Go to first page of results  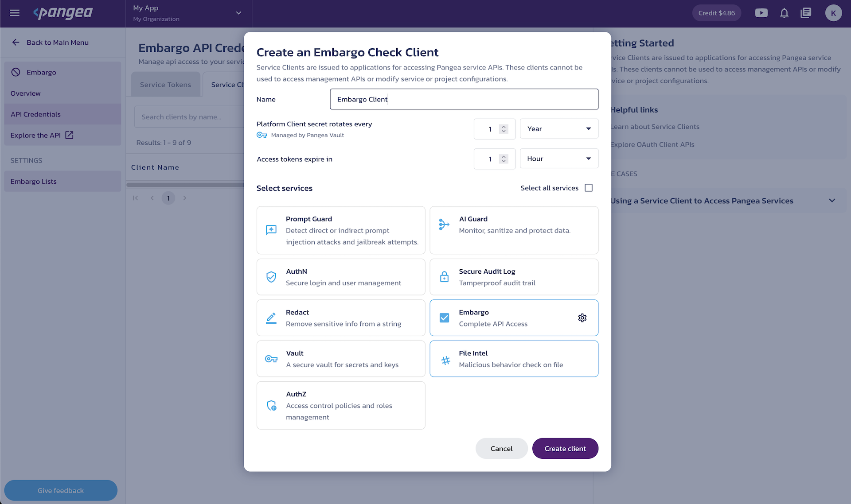click(x=136, y=198)
